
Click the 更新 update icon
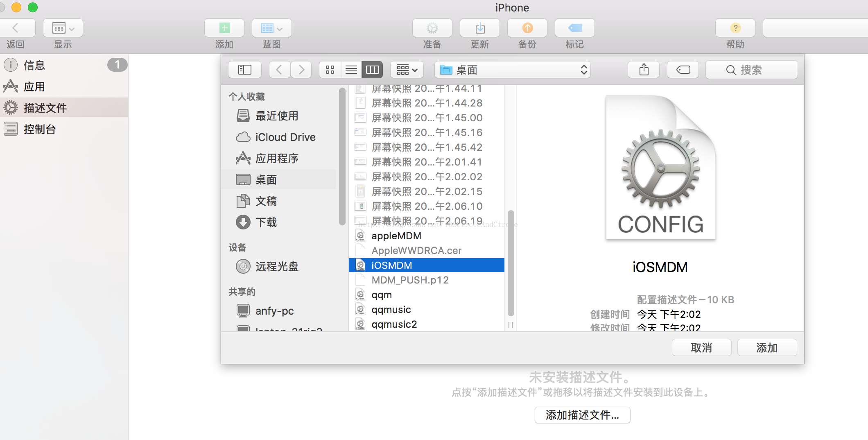point(480,28)
